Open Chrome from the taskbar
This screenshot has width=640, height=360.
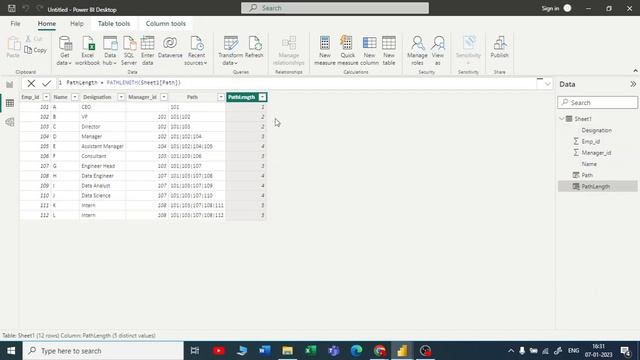380,351
